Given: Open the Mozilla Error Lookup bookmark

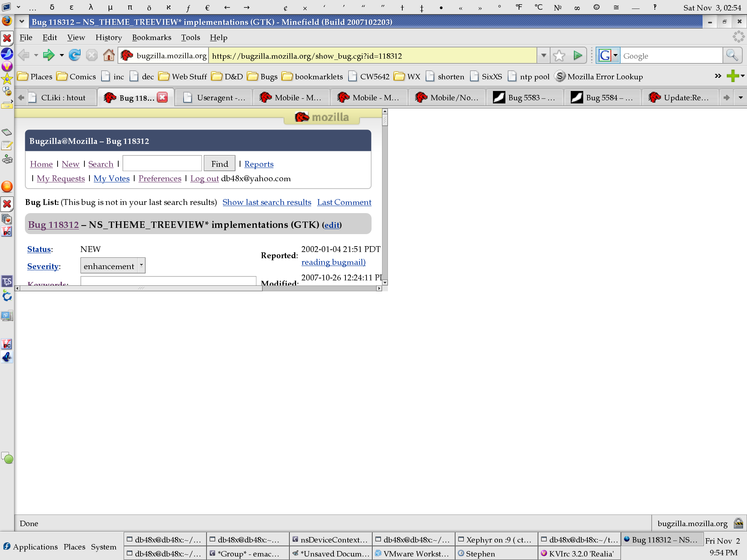Looking at the screenshot, I should [x=599, y=77].
